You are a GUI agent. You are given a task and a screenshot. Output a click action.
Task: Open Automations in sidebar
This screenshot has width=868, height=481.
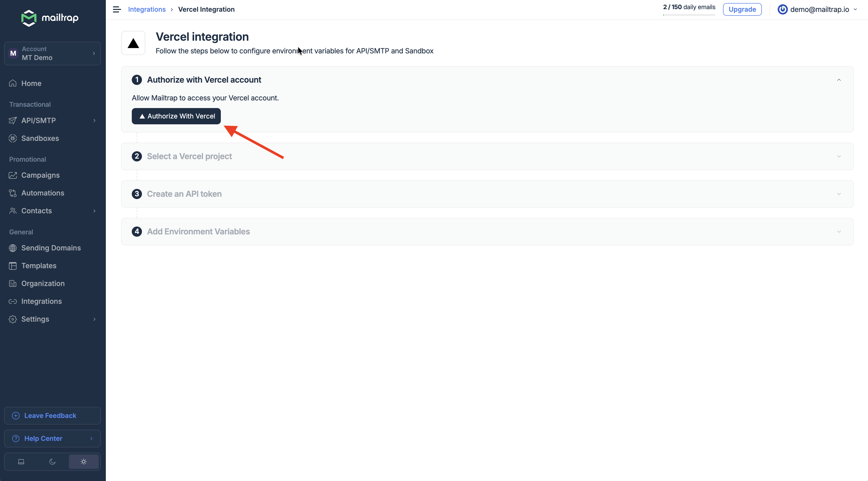click(42, 193)
